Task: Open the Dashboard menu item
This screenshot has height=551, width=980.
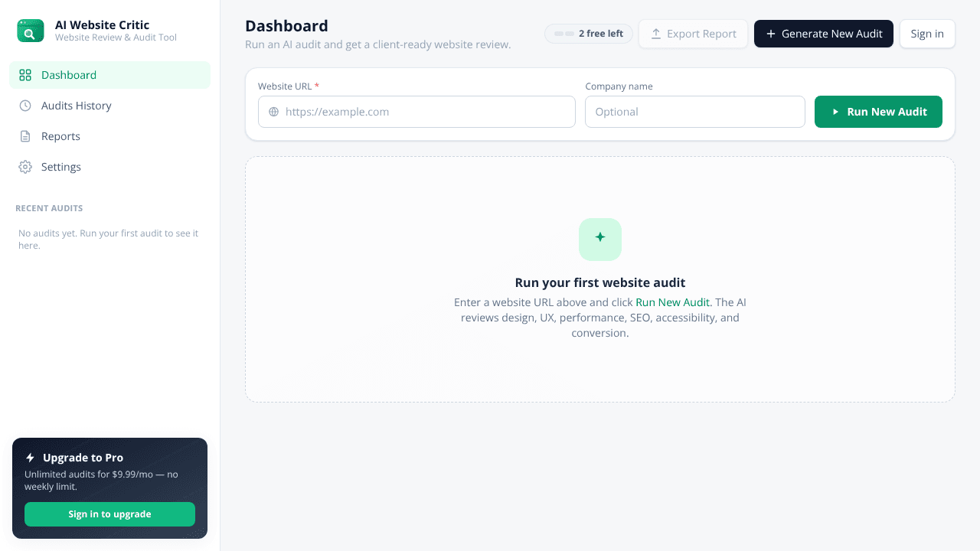Action: (109, 75)
